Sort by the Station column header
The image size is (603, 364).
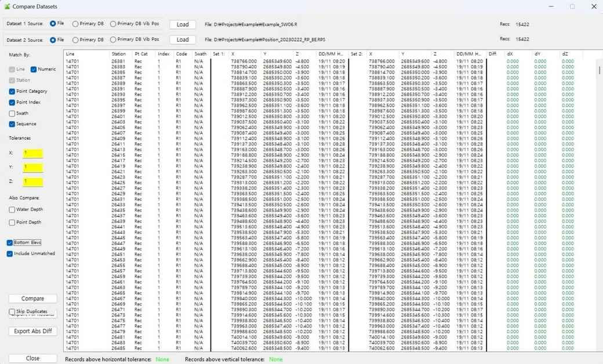119,54
